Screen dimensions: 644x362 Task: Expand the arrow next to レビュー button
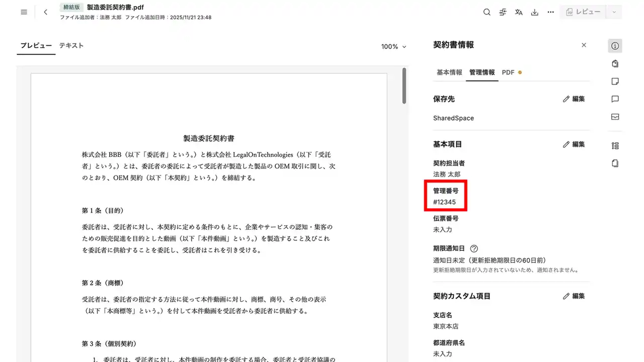614,12
